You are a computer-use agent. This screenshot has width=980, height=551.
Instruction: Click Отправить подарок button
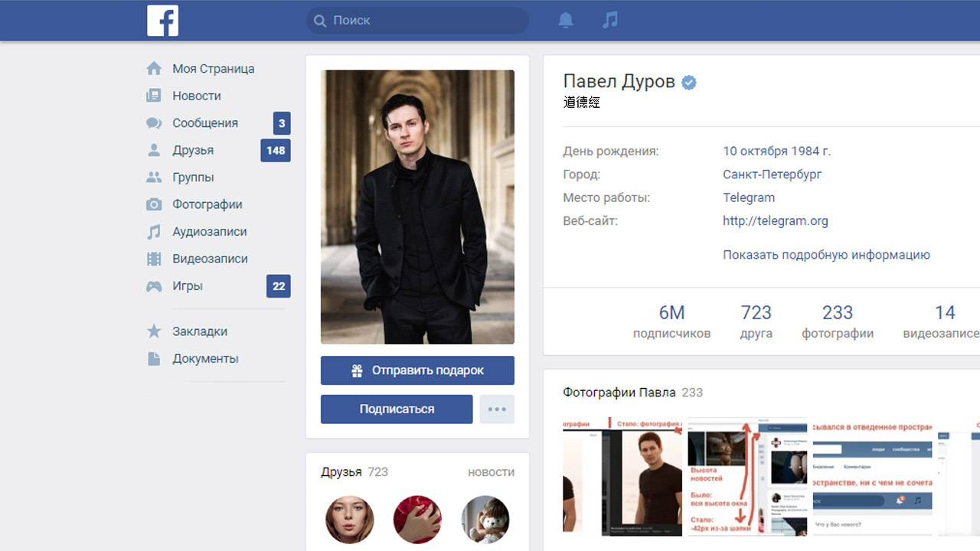pyautogui.click(x=417, y=370)
